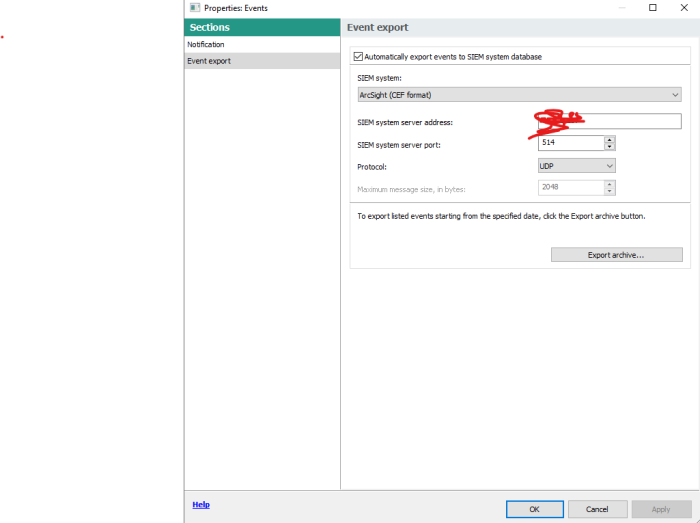
Task: Open the SIEM system dropdown
Action: 519,95
